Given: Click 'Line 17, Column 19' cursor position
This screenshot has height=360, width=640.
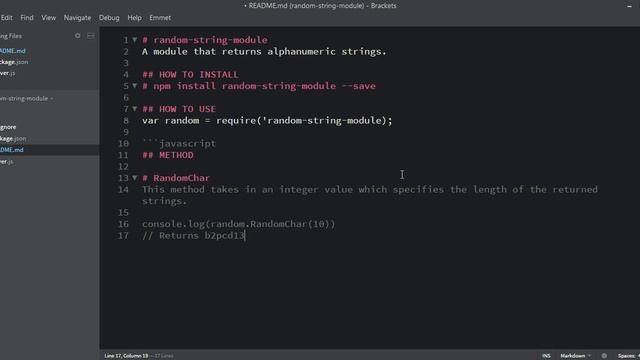Looking at the screenshot, I should [126, 356].
